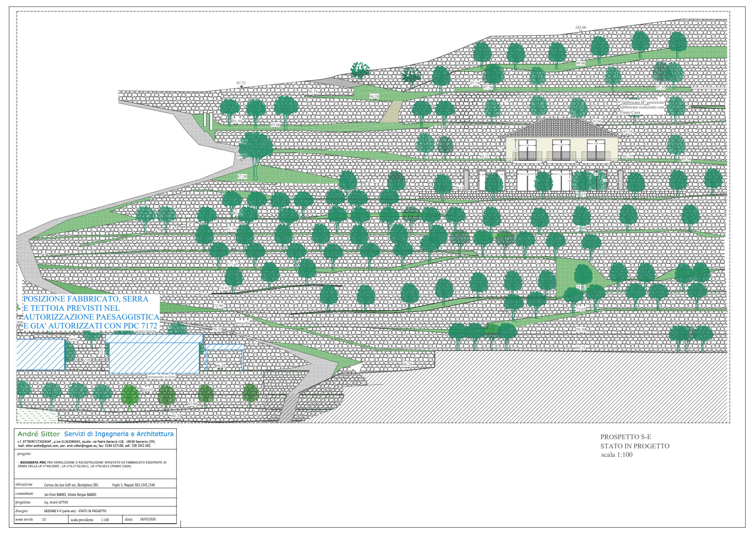Click the 60.70 elevation label

[176, 416]
